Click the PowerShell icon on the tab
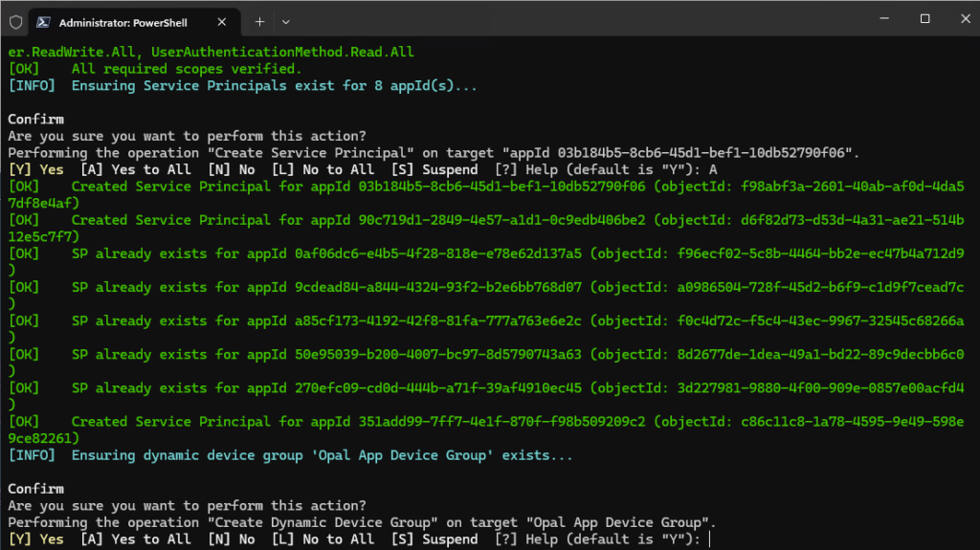The width and height of the screenshot is (980, 550). click(43, 21)
